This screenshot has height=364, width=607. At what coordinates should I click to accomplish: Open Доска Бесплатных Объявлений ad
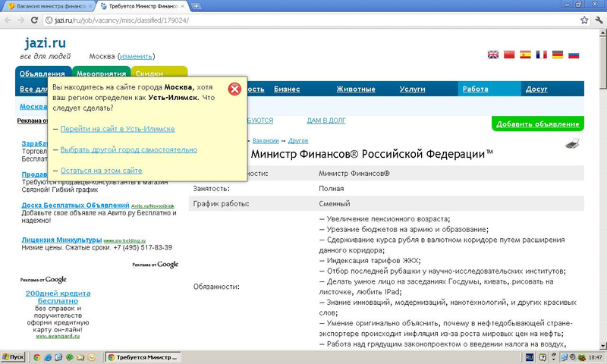[75, 206]
